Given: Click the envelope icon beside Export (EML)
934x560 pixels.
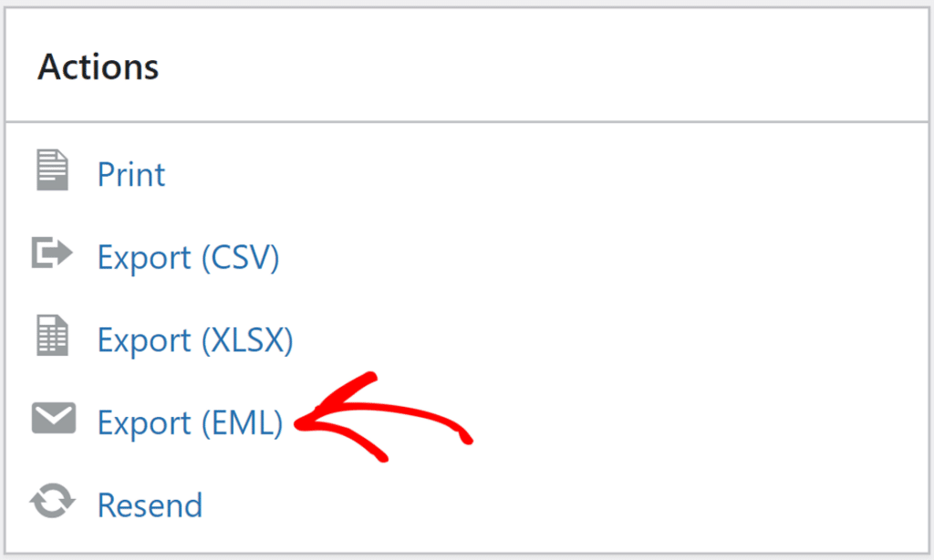Looking at the screenshot, I should 53,419.
